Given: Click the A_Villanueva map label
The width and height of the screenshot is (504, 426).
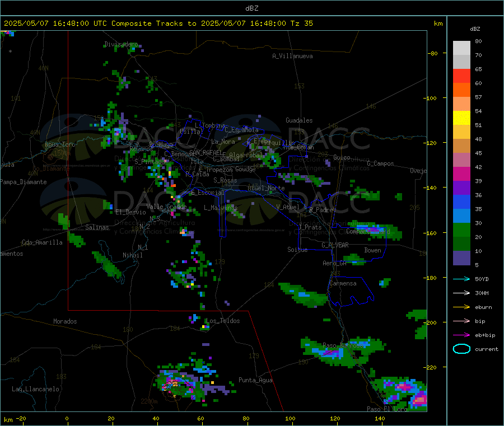Looking at the screenshot, I should [x=292, y=56].
